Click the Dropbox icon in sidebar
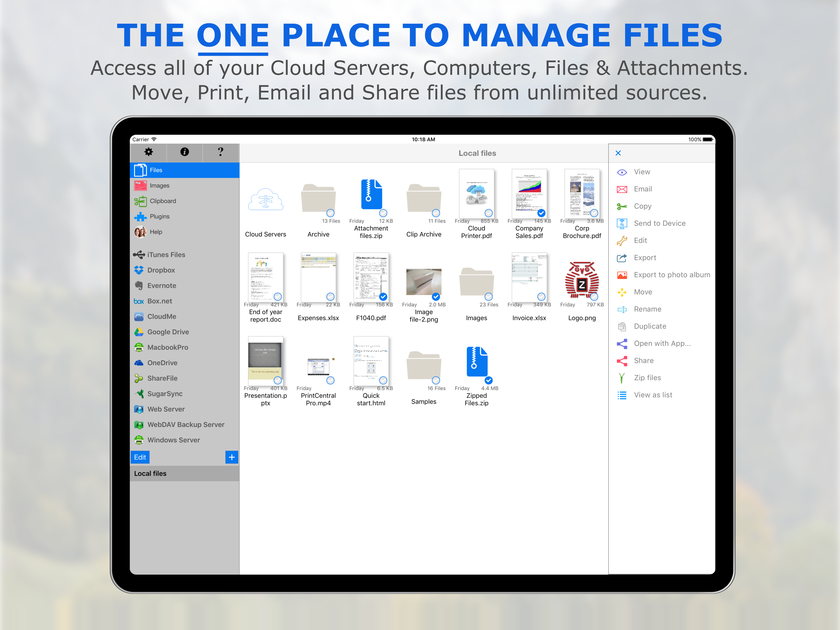Screen dimensions: 840x630 (x=139, y=270)
